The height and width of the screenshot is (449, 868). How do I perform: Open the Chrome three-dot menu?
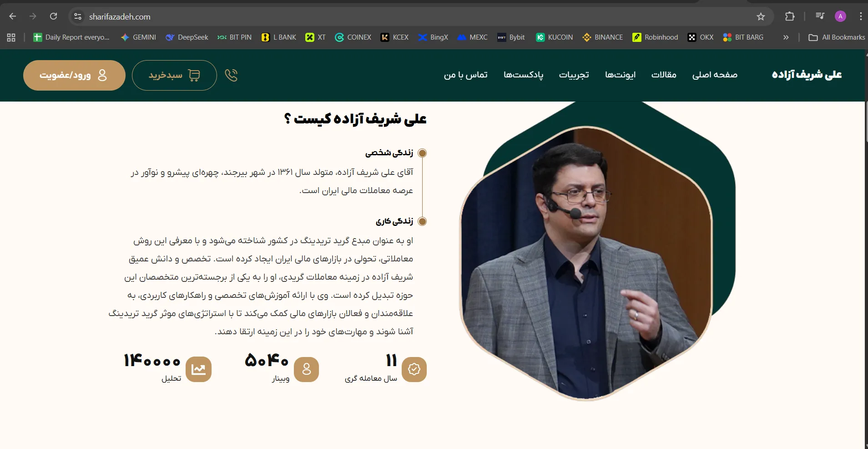coord(860,16)
